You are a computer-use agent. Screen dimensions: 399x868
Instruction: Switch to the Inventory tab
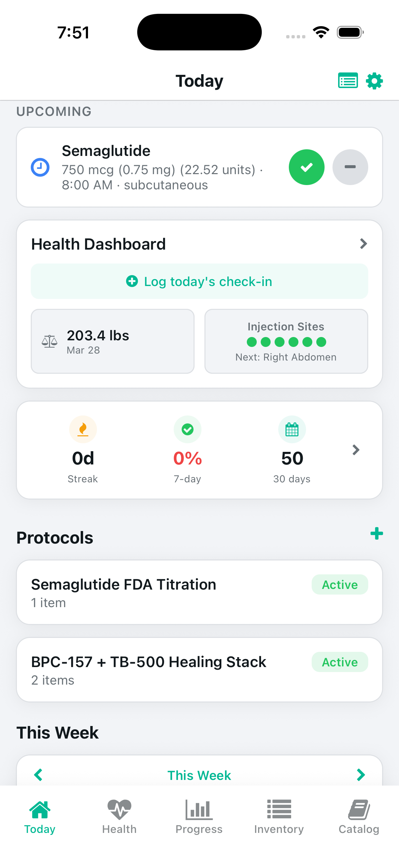(x=279, y=816)
